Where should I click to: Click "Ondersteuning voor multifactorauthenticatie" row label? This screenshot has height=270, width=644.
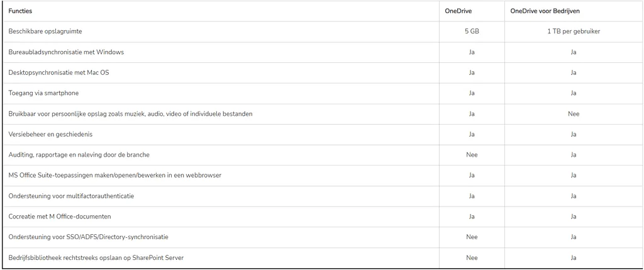[x=71, y=196]
